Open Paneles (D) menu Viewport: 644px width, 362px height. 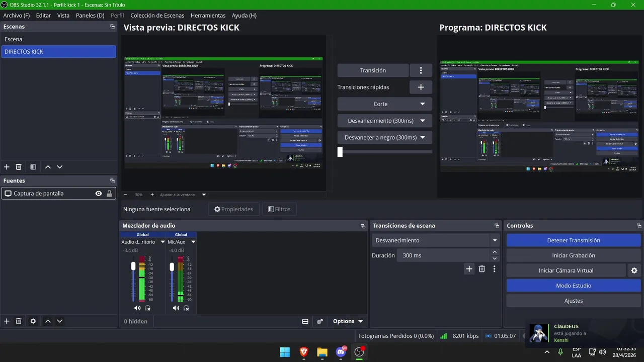[x=90, y=16]
